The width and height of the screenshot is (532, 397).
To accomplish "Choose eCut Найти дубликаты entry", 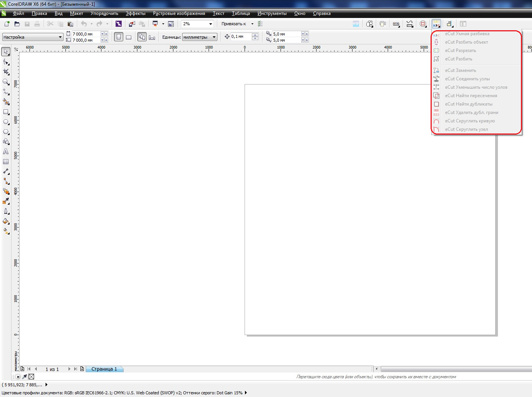I will click(x=477, y=104).
